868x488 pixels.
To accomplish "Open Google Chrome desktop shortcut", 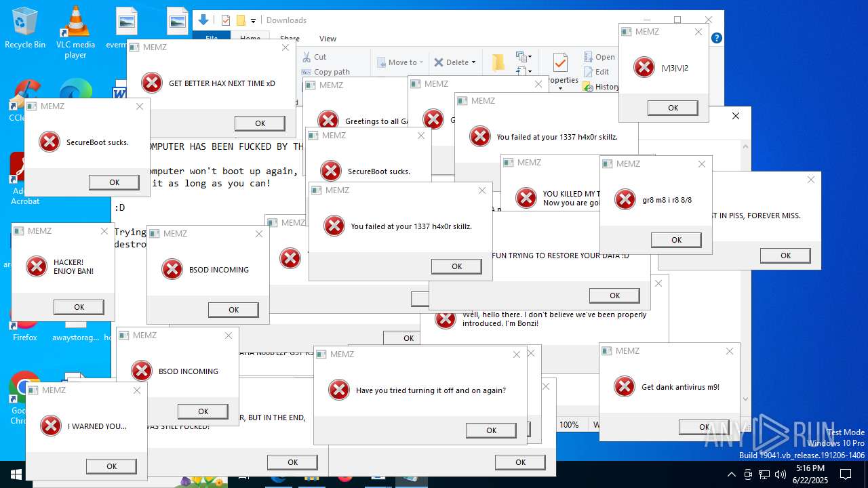I will click(x=24, y=399).
